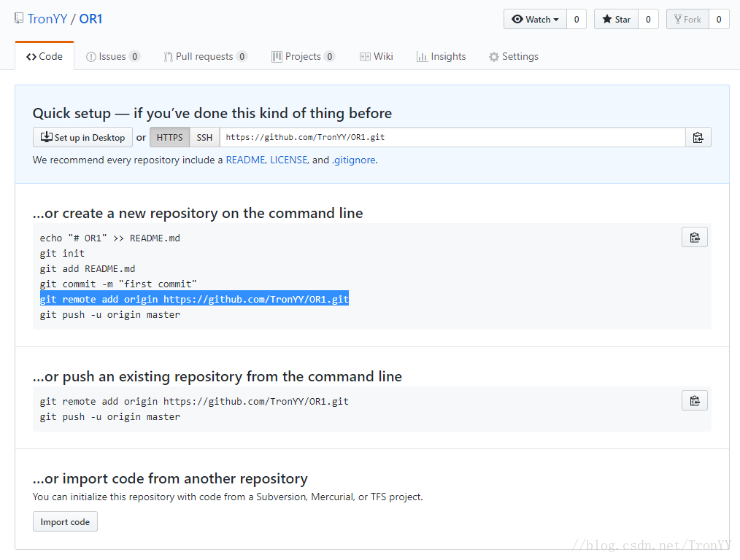Click the repository book icon beside TronYY
The image size is (740, 560).
pyautogui.click(x=19, y=18)
